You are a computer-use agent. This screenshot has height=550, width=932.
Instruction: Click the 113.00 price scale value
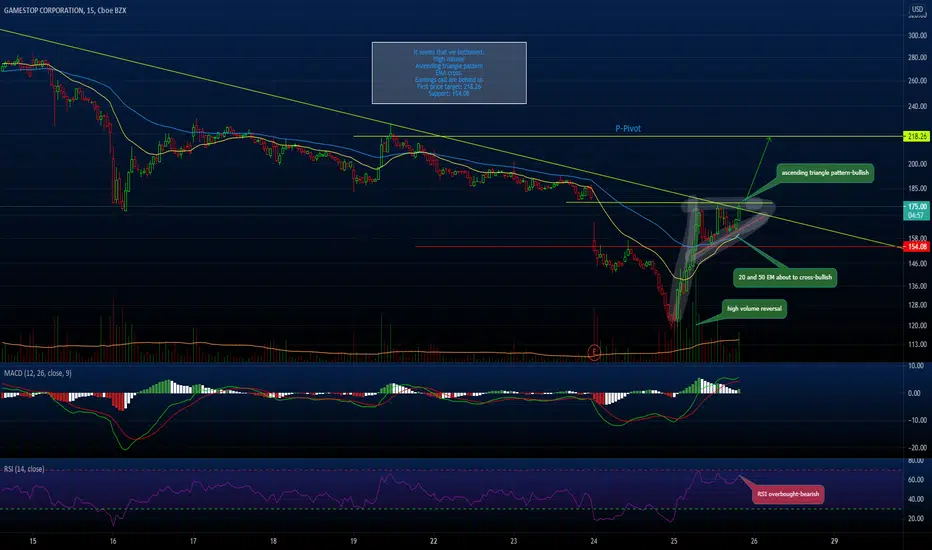[917, 344]
